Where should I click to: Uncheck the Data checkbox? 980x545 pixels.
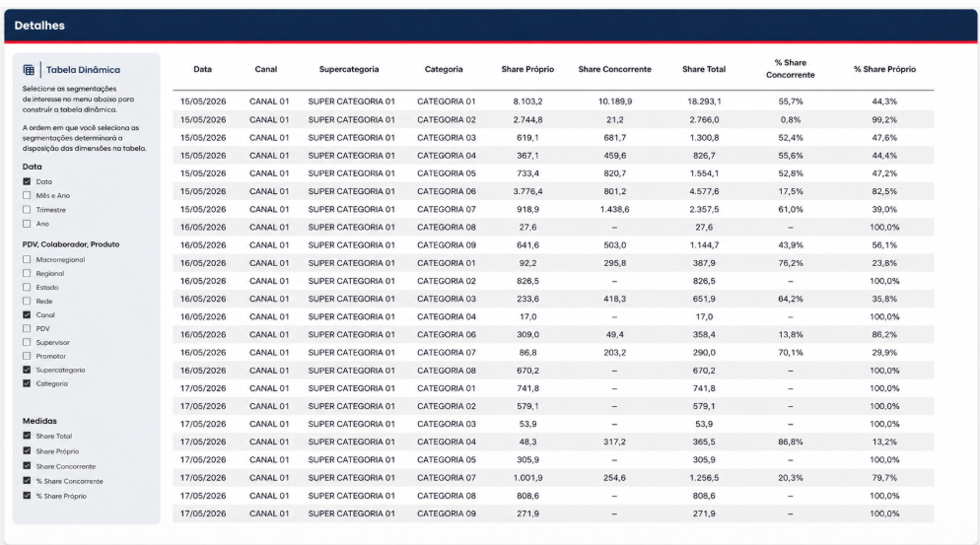tap(27, 182)
